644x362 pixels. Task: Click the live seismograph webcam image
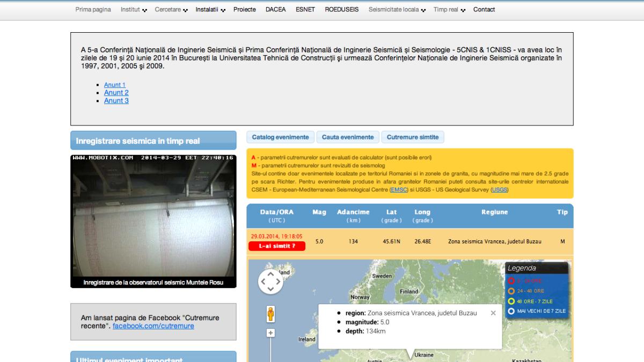pyautogui.click(x=153, y=217)
